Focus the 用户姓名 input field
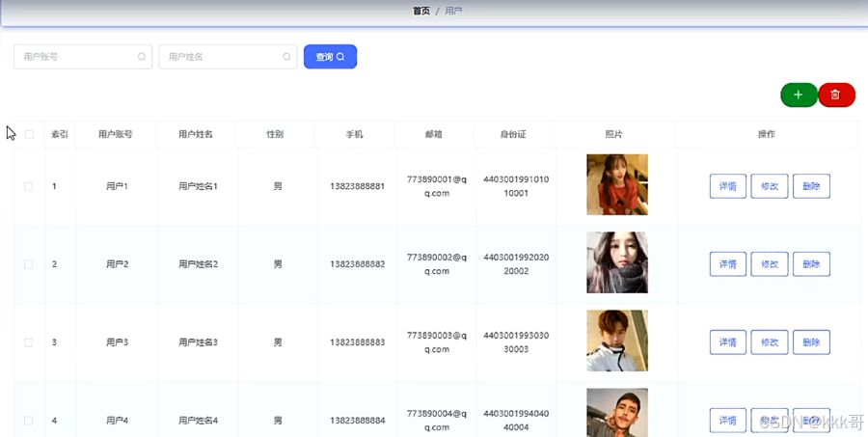Viewport: 868px width, 437px height. [x=228, y=57]
